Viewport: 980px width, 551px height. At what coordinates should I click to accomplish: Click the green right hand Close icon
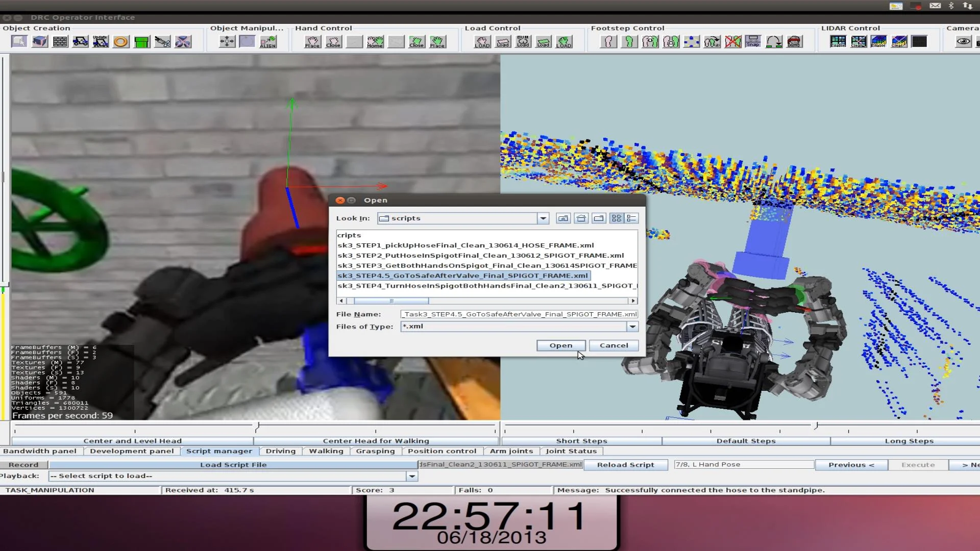click(x=416, y=42)
